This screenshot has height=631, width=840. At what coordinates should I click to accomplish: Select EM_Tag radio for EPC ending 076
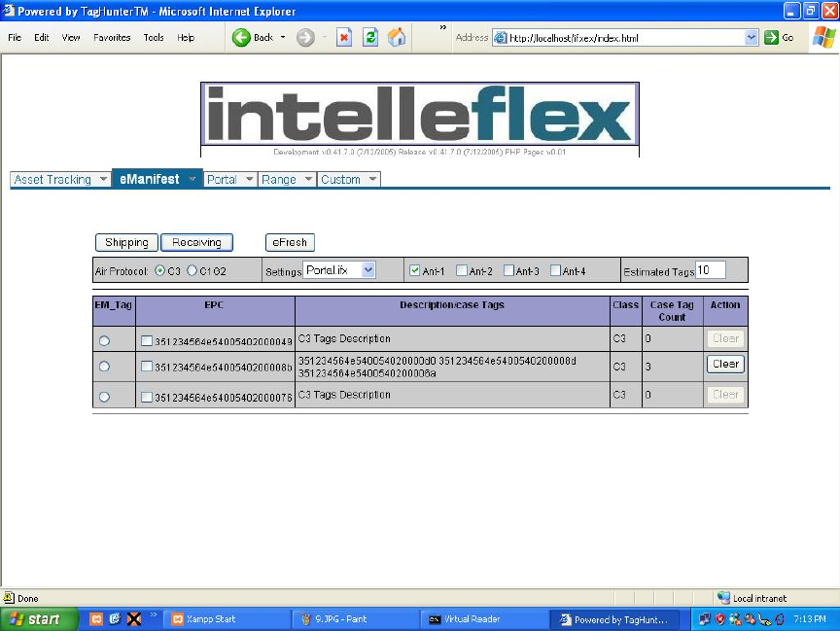click(x=104, y=397)
